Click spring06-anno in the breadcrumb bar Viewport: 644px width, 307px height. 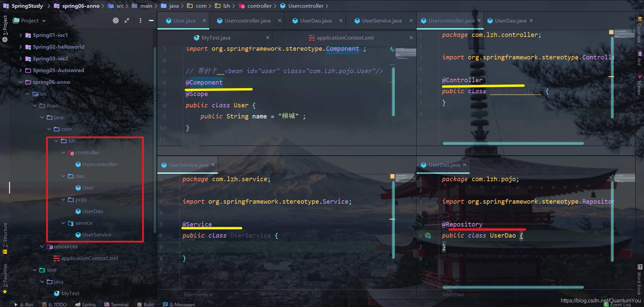click(77, 6)
